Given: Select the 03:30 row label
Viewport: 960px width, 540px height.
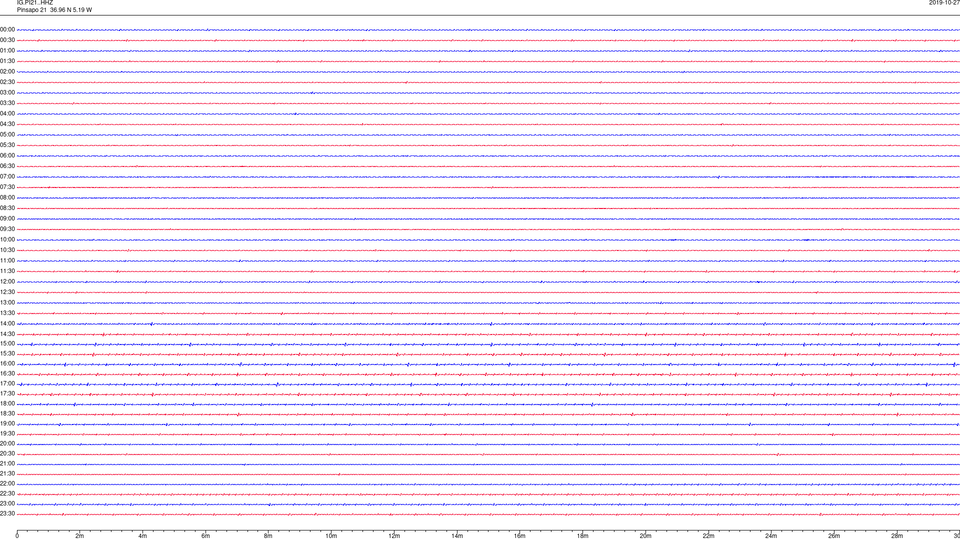Looking at the screenshot, I should 7,103.
